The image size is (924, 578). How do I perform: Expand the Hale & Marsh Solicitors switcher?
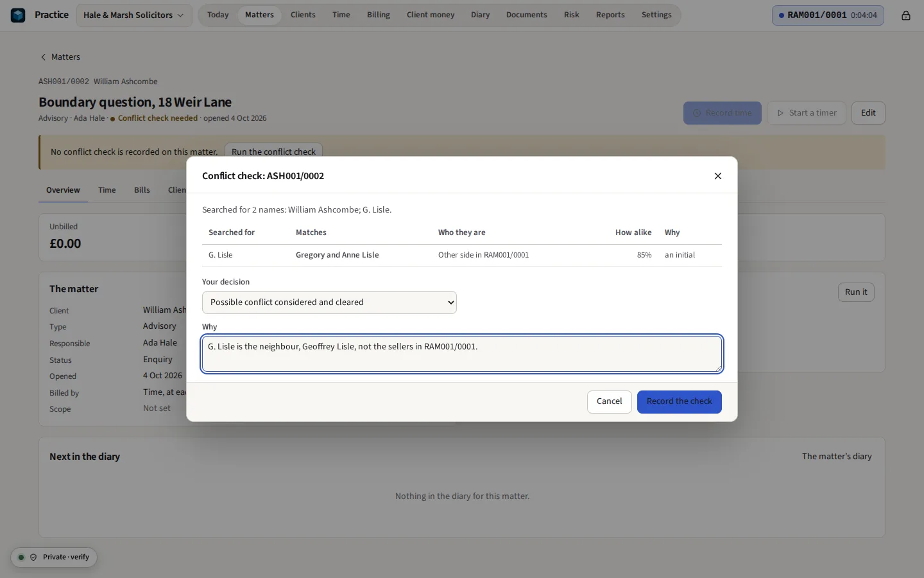pos(134,15)
